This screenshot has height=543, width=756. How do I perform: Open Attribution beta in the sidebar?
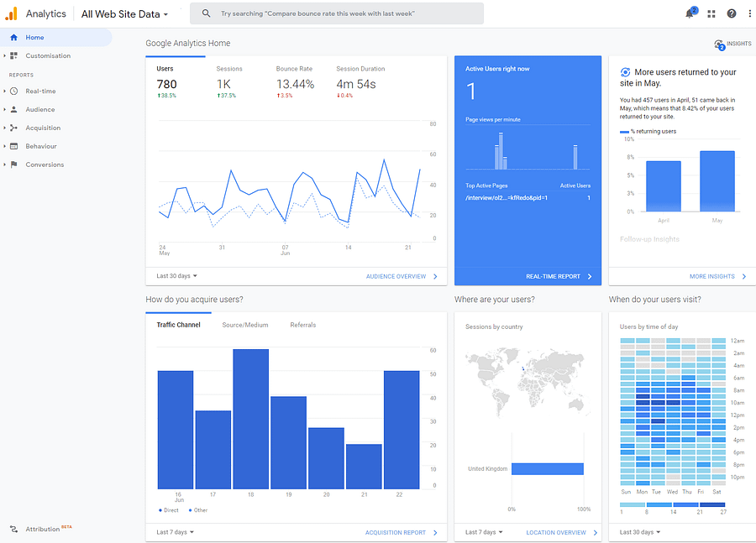49,529
